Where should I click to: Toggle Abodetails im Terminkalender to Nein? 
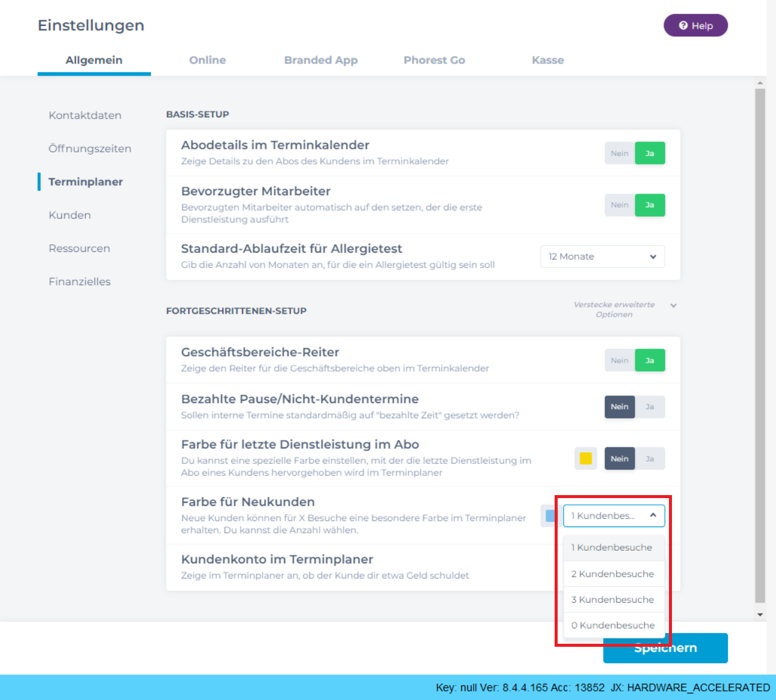tap(619, 154)
